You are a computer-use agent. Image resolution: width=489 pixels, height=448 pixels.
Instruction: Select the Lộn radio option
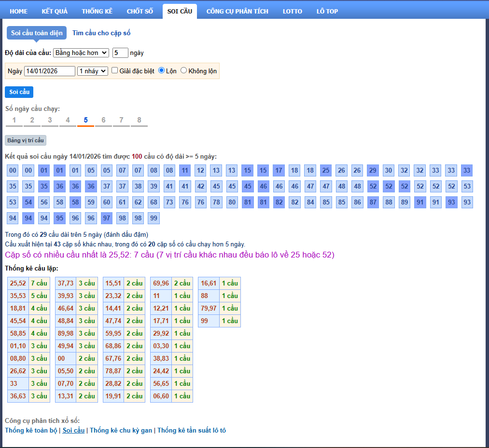tap(162, 70)
